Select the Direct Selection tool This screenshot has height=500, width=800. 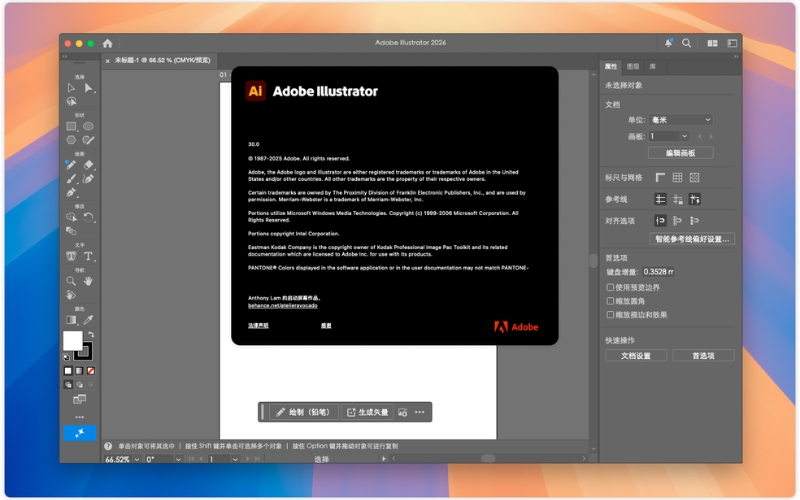tap(89, 88)
